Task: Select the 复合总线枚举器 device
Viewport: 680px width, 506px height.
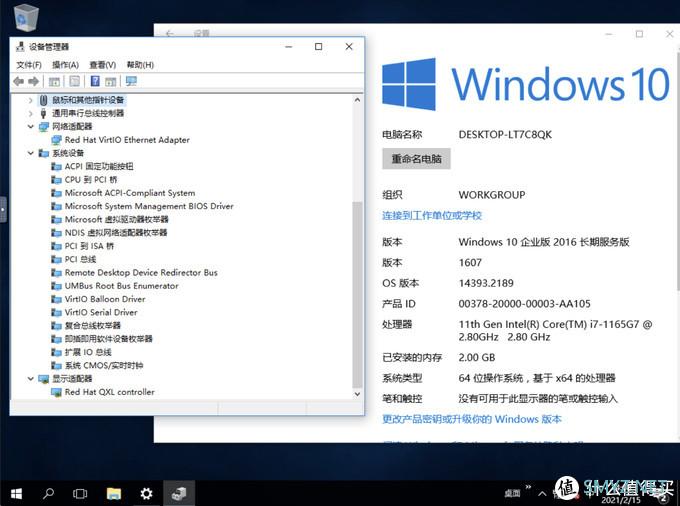Action: point(92,326)
